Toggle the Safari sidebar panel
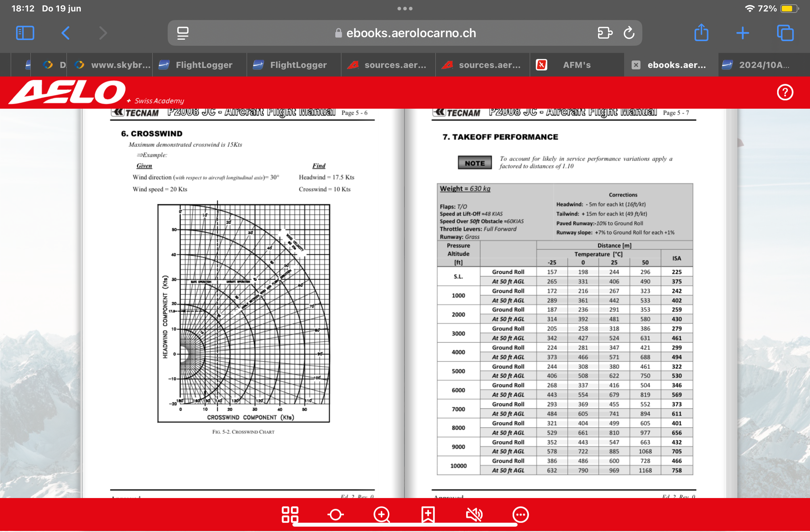810x532 pixels. coord(25,33)
